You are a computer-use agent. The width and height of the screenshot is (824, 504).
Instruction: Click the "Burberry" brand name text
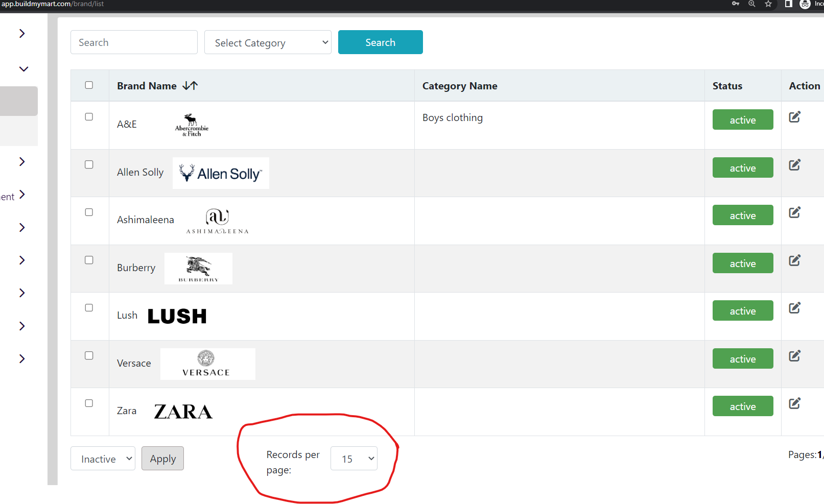136,268
